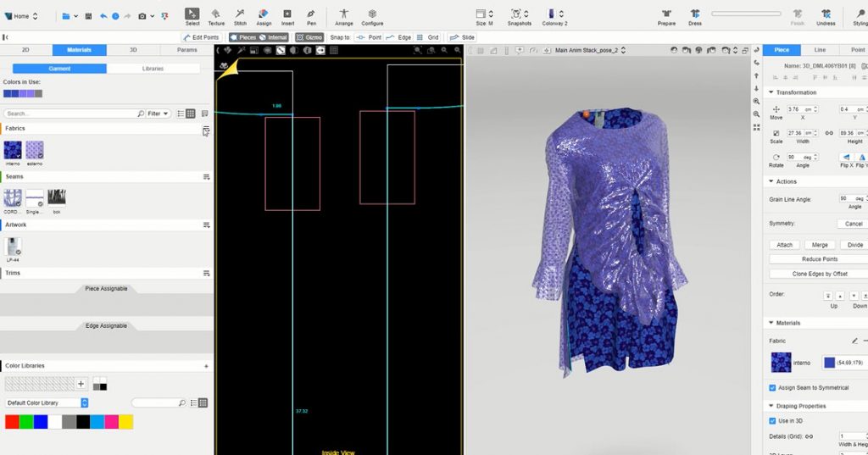868x455 pixels.
Task: Pick the yellow color swatch
Action: 125,422
